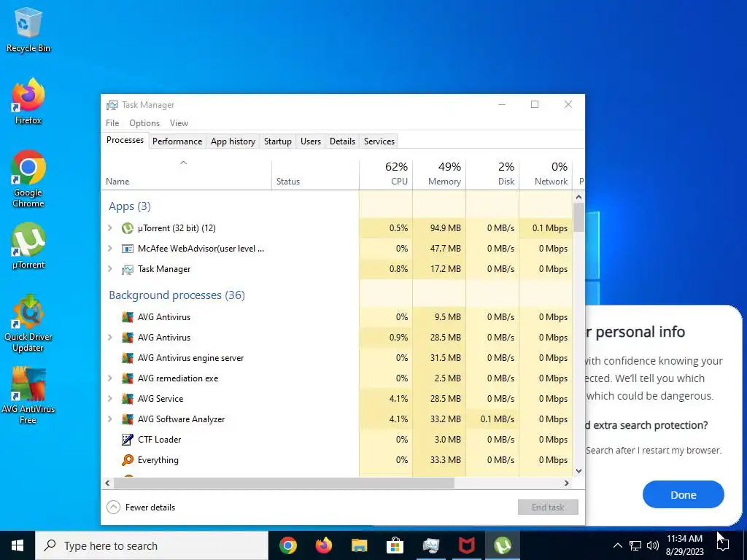Image resolution: width=747 pixels, height=560 pixels.
Task: Switch to the Services tab
Action: pos(379,141)
